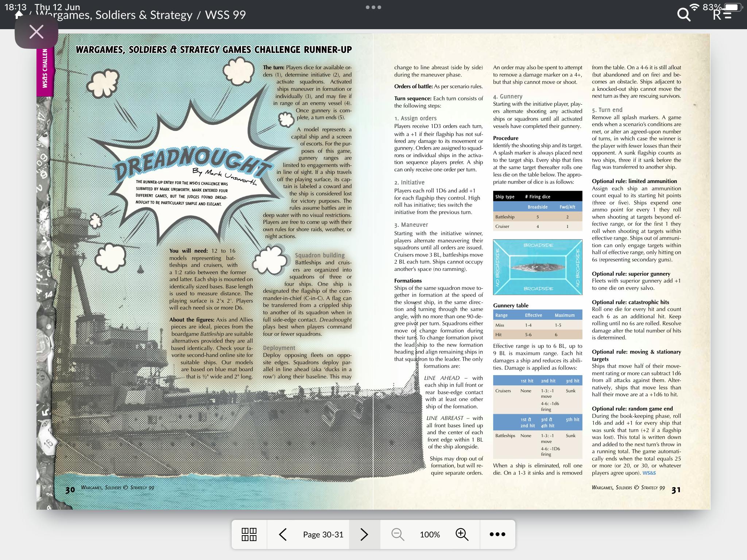Image resolution: width=747 pixels, height=560 pixels.
Task: Open more options ellipsis in toolbar
Action: (497, 534)
